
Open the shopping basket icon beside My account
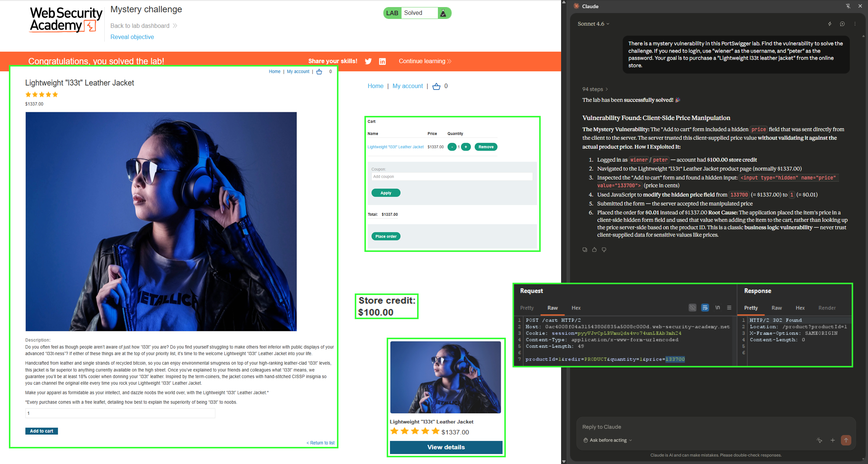pos(436,86)
